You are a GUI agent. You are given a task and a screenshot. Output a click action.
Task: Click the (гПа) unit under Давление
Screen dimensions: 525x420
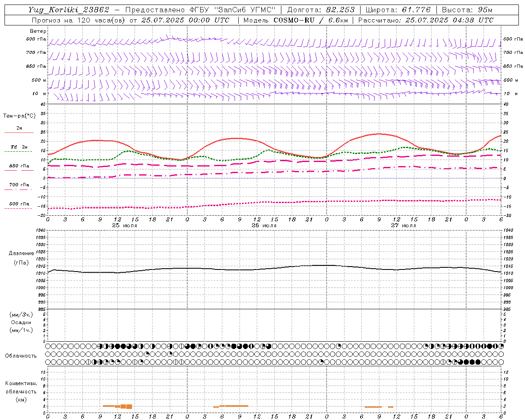point(21,262)
